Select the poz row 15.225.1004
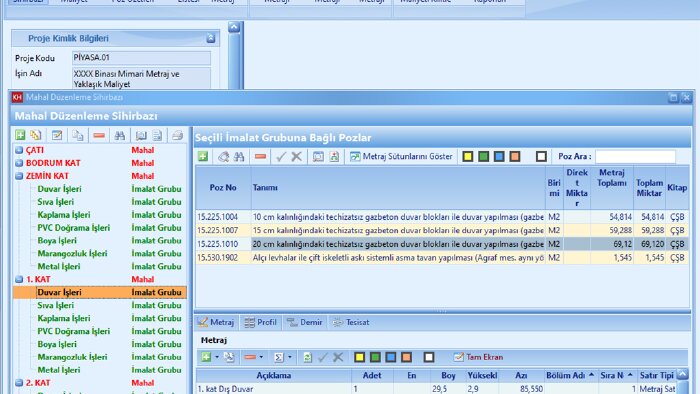The width and height of the screenshot is (700, 394). click(442, 217)
